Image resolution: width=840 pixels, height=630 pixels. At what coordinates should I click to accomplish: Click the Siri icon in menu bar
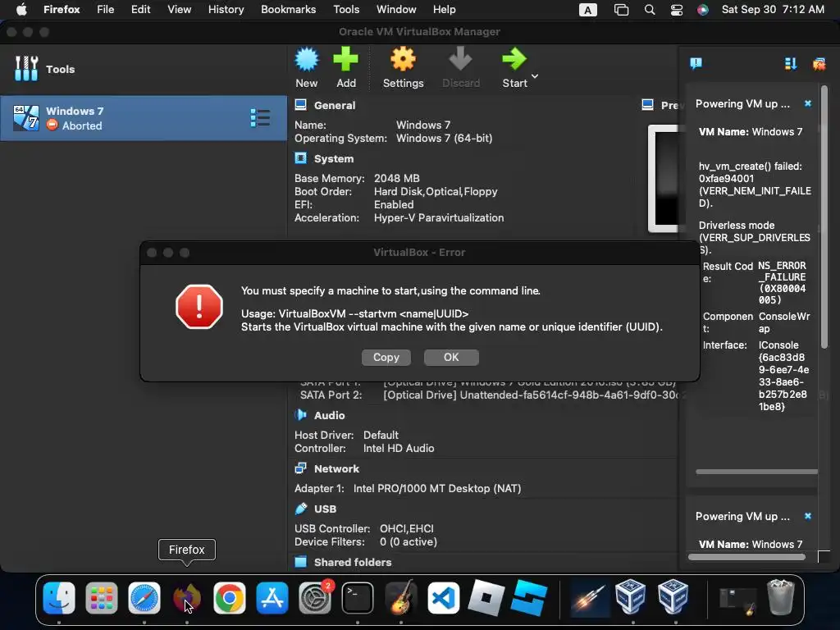click(x=702, y=10)
